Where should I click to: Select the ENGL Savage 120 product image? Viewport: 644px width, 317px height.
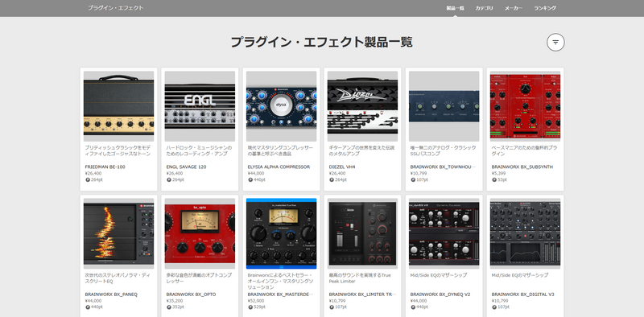click(200, 106)
